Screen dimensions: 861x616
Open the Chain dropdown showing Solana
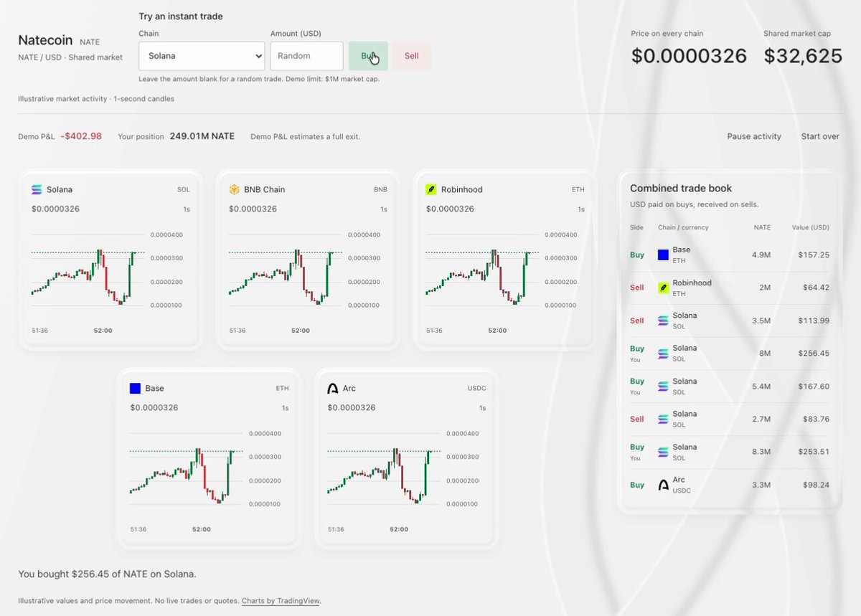tap(202, 56)
